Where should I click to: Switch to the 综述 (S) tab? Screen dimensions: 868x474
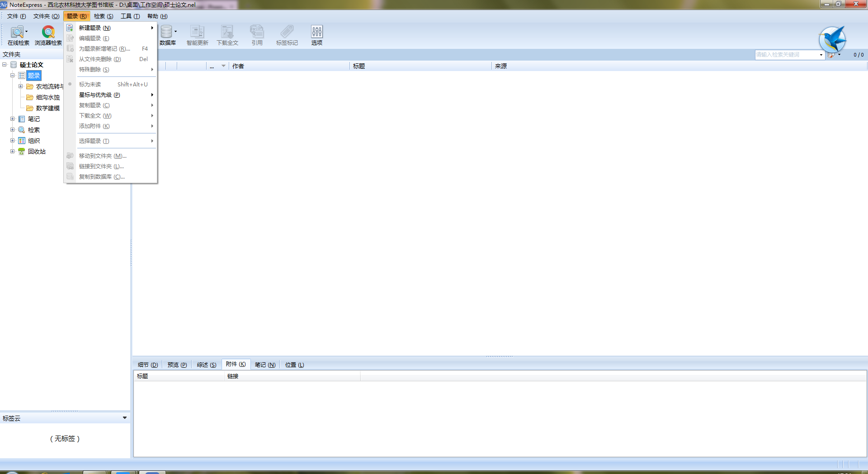click(207, 365)
